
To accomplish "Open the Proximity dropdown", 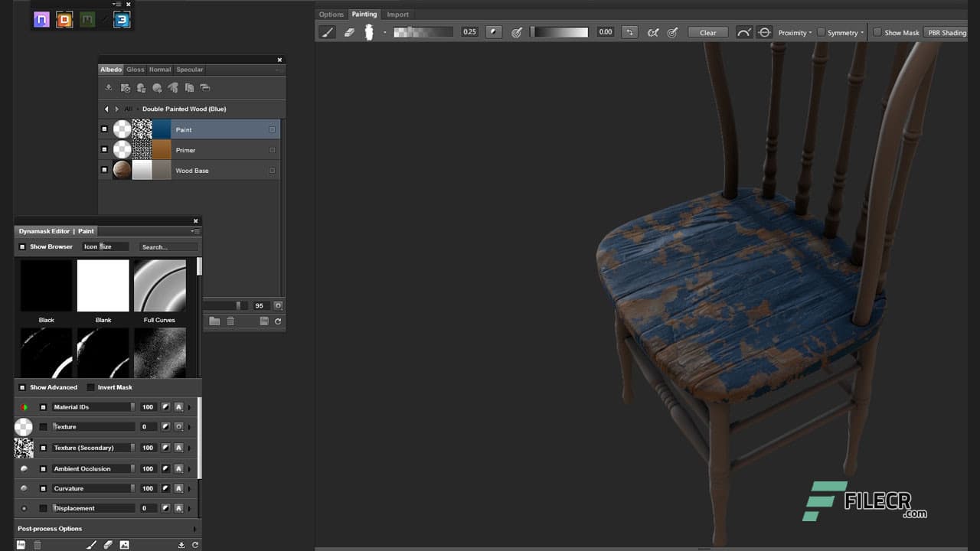I will tap(795, 32).
